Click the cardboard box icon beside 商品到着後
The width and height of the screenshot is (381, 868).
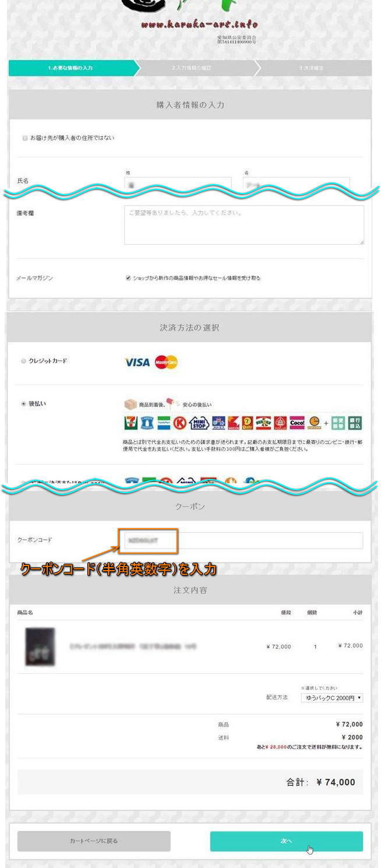[x=130, y=405]
